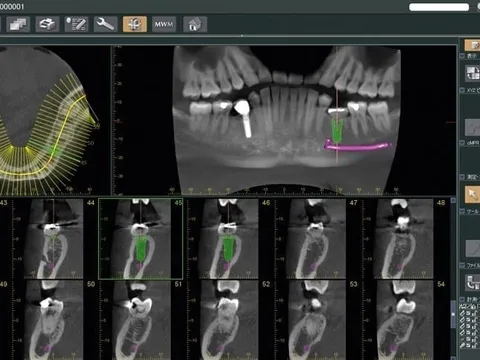The height and width of the screenshot is (360, 480).
Task: Collapse the 表示 section in the side panel
Action: click(462, 56)
